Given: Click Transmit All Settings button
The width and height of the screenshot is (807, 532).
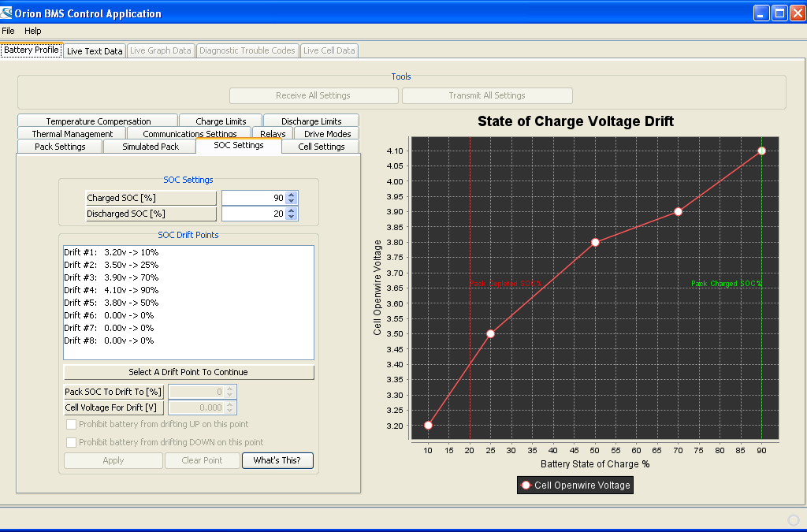Looking at the screenshot, I should point(487,95).
